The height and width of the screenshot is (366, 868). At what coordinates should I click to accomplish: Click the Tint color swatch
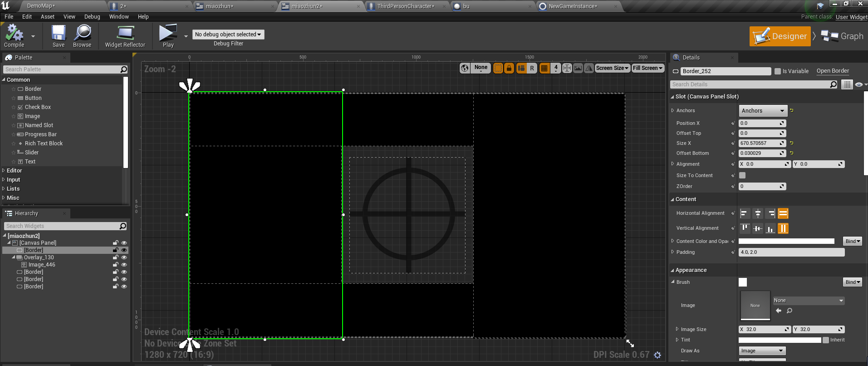coord(780,340)
